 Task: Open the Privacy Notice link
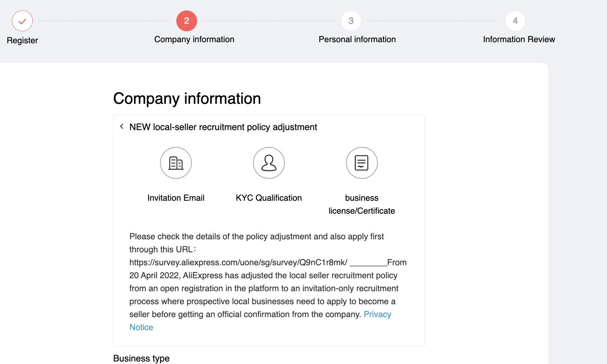click(377, 314)
